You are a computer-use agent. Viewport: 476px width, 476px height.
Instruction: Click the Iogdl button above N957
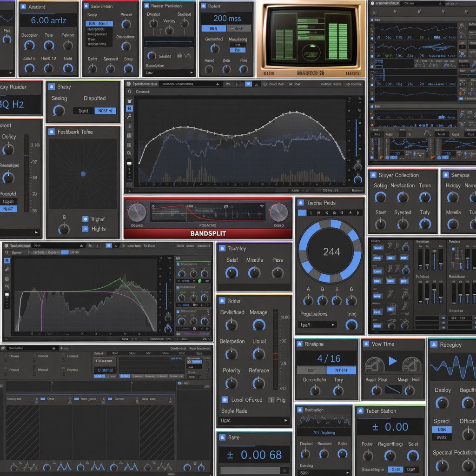tap(8, 201)
